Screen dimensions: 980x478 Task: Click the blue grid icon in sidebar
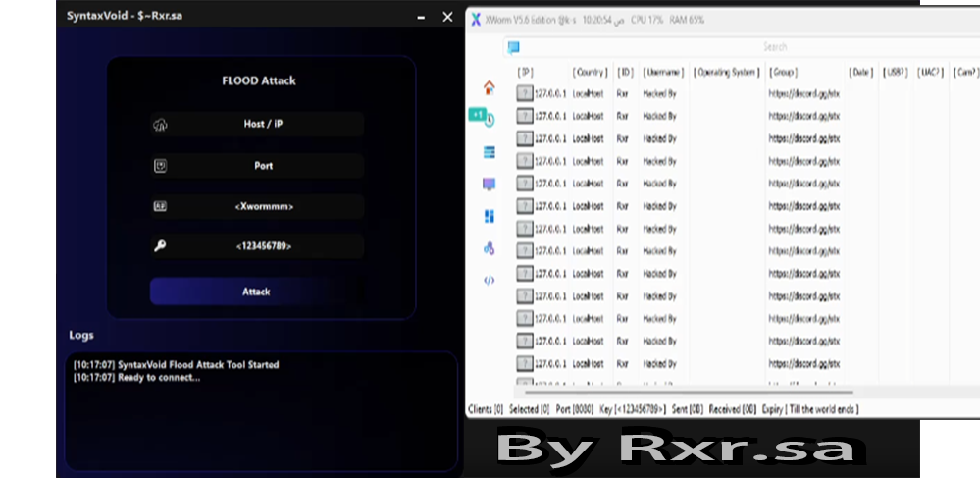coord(489,216)
